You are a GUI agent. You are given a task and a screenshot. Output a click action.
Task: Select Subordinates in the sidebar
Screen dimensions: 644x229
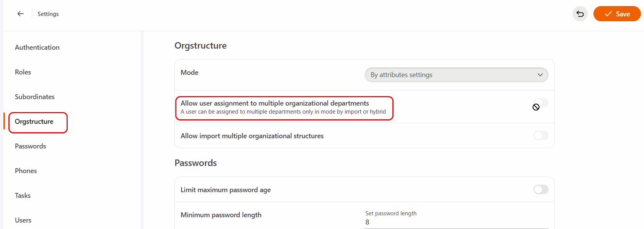click(x=35, y=97)
